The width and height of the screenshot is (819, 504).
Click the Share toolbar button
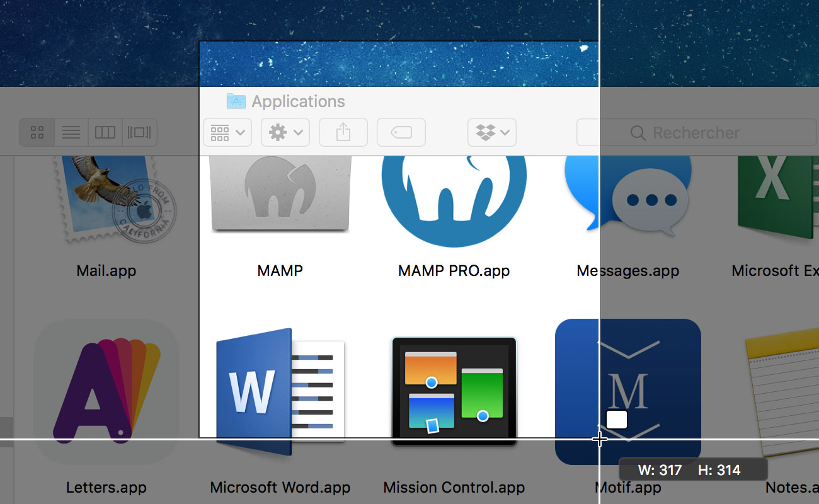click(x=343, y=132)
